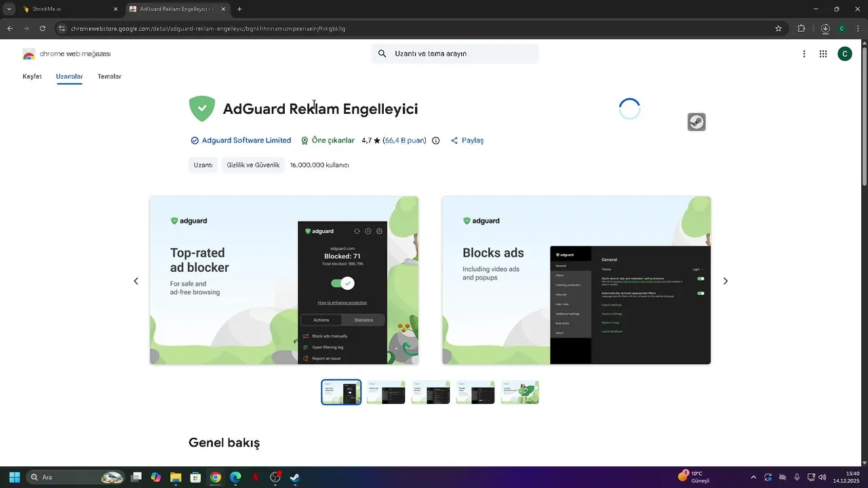Click the AdGuard green shield logo
868x488 pixels.
(x=201, y=109)
